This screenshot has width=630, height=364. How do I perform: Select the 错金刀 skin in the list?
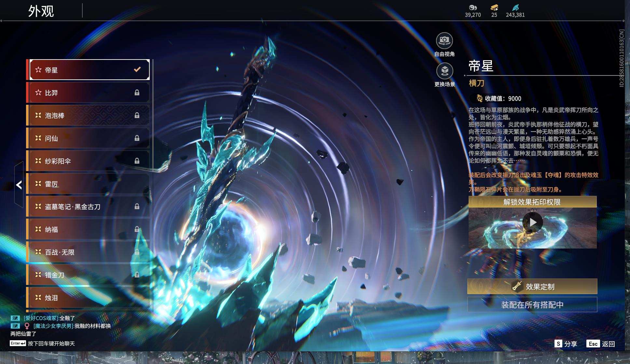(x=89, y=275)
